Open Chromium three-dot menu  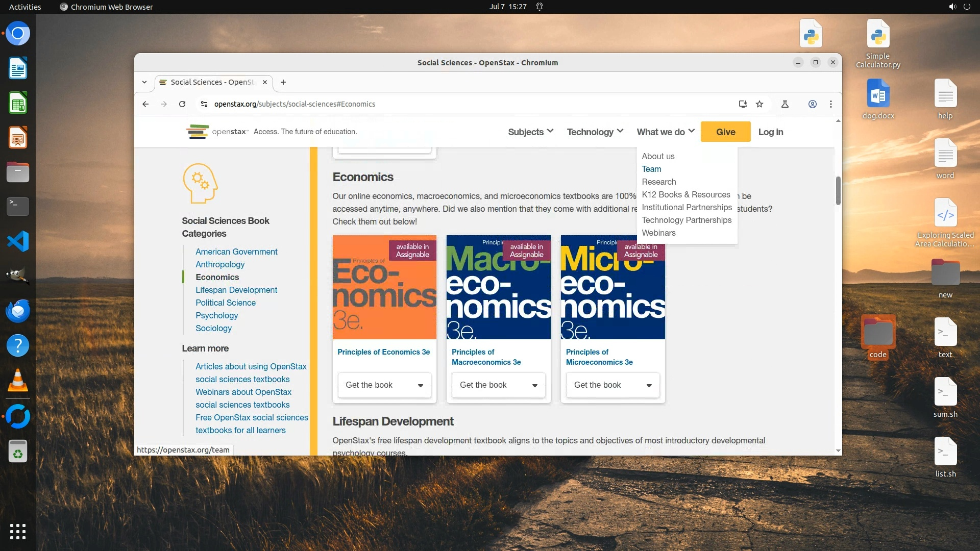(831, 104)
